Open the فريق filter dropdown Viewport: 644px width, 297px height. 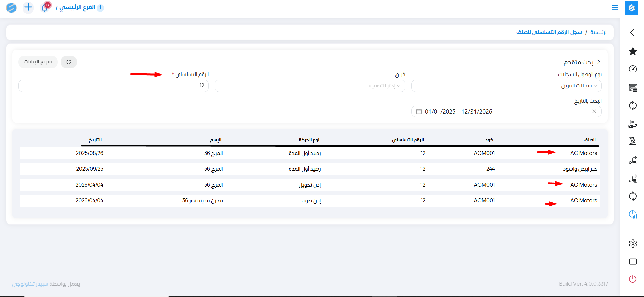pyautogui.click(x=310, y=86)
